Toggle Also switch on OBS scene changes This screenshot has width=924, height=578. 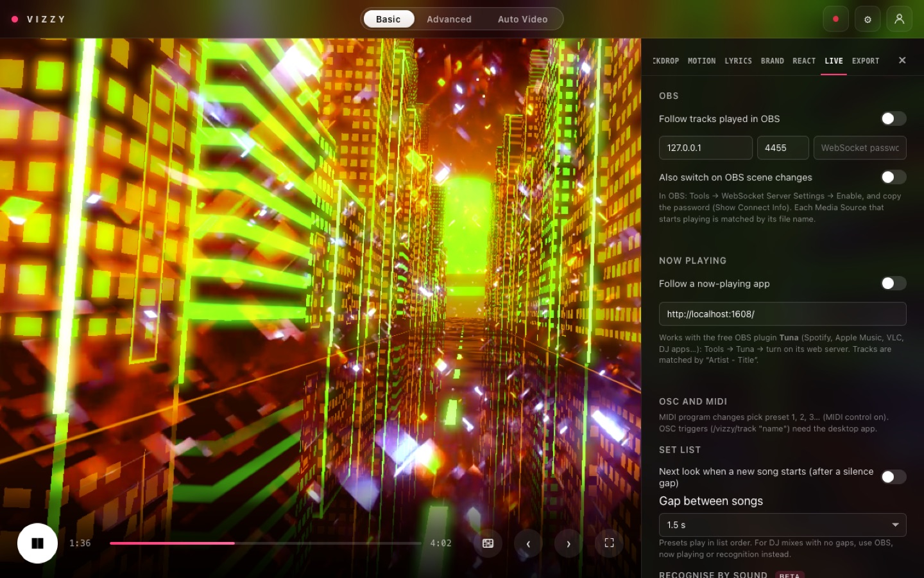click(893, 177)
